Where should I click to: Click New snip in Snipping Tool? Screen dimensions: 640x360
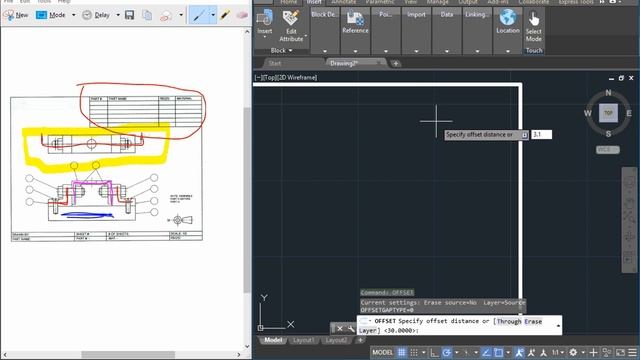click(x=16, y=15)
